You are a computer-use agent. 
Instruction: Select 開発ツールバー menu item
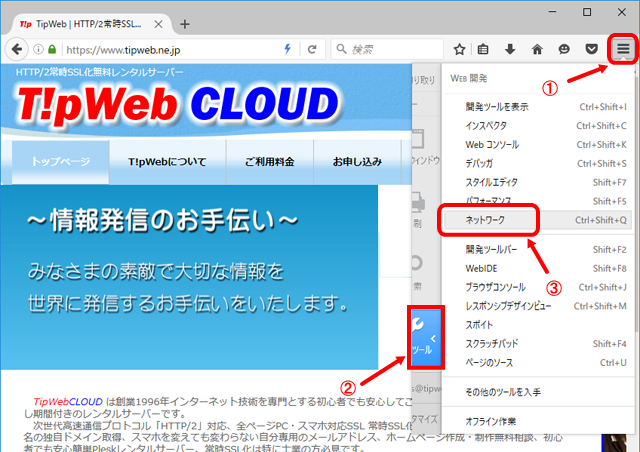pyautogui.click(x=538, y=249)
